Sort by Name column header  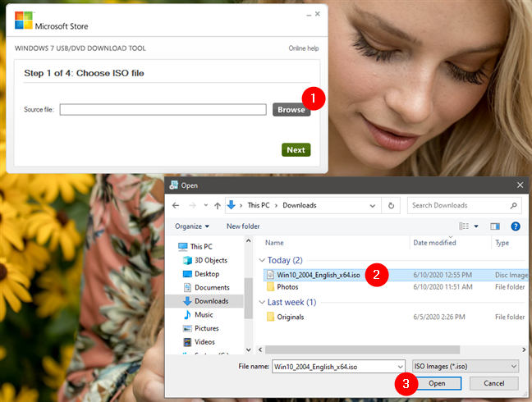pos(274,243)
